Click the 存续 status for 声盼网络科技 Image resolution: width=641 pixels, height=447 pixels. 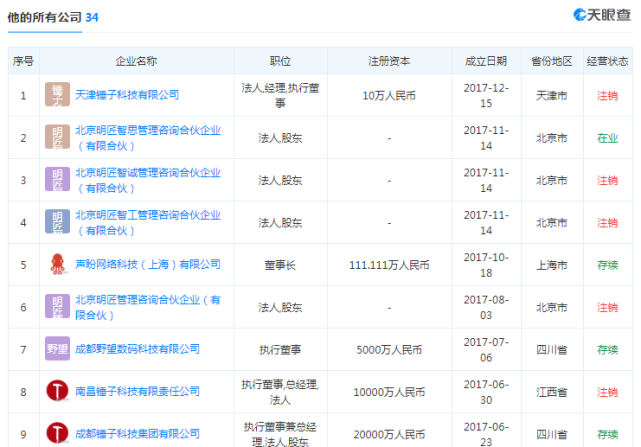607,265
